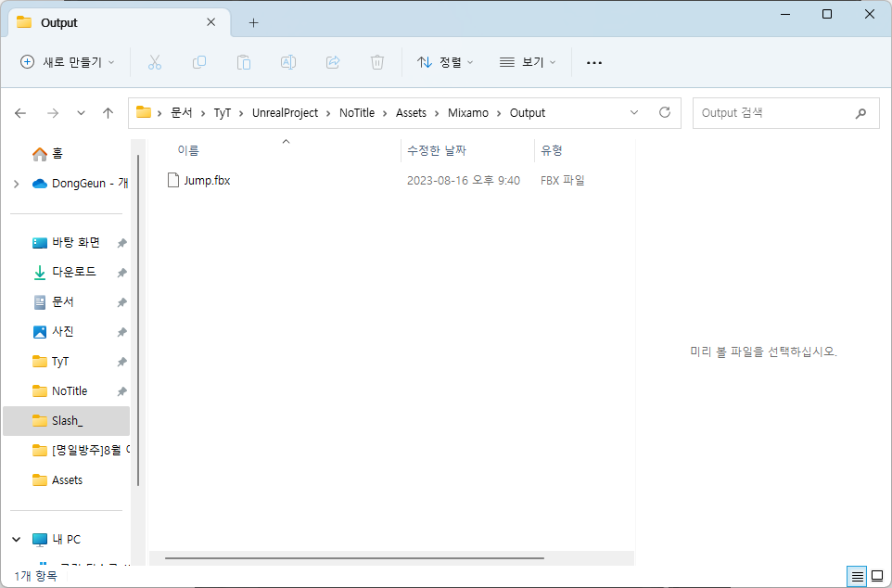The width and height of the screenshot is (892, 588).
Task: Click the Copy icon in toolbar
Action: (x=199, y=62)
